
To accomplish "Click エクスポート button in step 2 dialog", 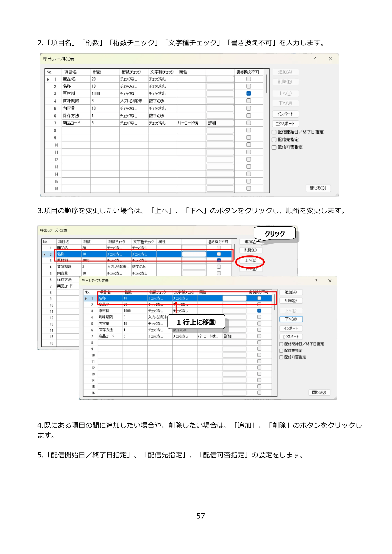I will 285,124.
